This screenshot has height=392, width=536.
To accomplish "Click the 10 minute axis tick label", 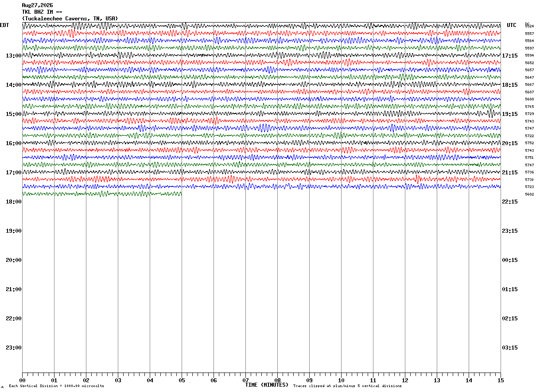I will coord(341,380).
